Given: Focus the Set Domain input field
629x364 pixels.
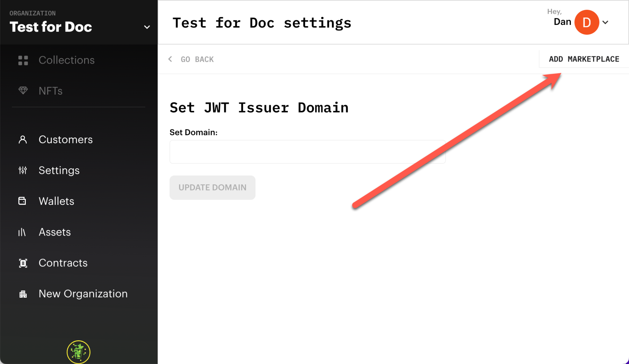Looking at the screenshot, I should click(x=307, y=152).
